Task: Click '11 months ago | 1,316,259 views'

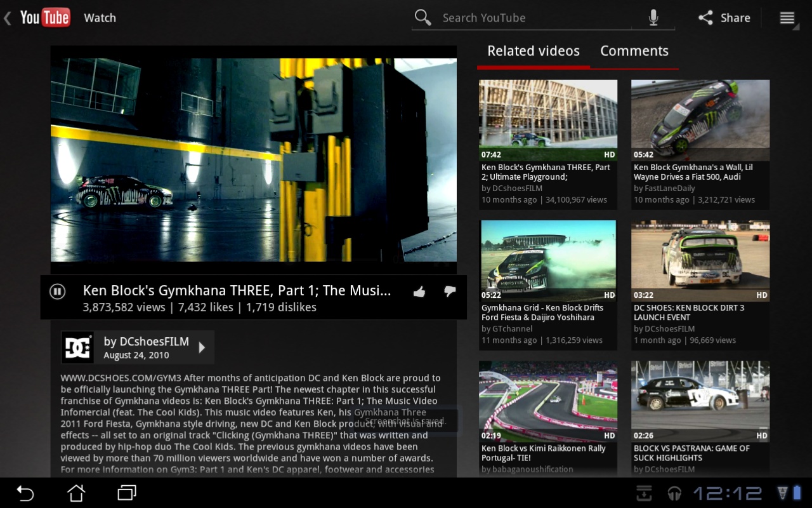Action: pos(542,340)
